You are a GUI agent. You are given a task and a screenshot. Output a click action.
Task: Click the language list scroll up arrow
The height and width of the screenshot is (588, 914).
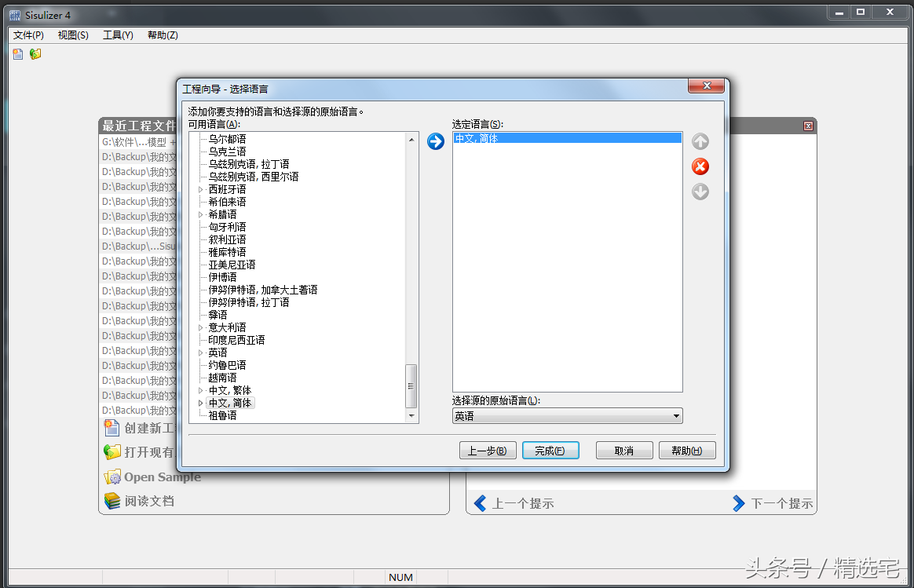point(411,139)
